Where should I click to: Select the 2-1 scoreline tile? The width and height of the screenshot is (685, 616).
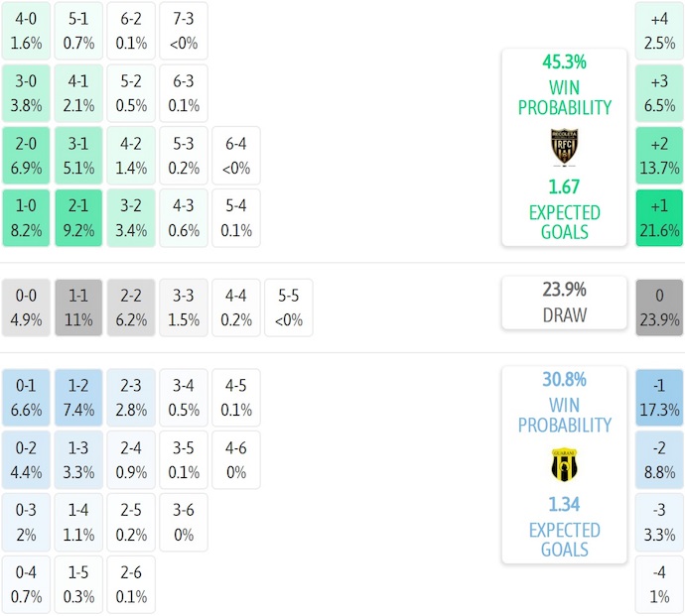[78, 218]
